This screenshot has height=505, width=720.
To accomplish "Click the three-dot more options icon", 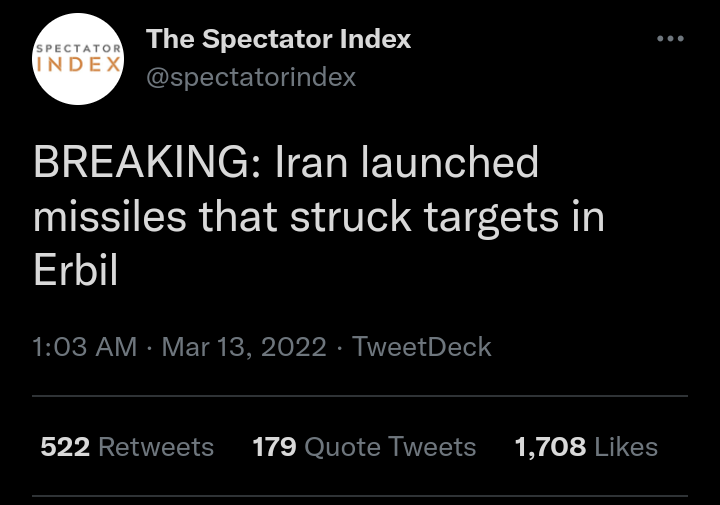I will 669,39.
